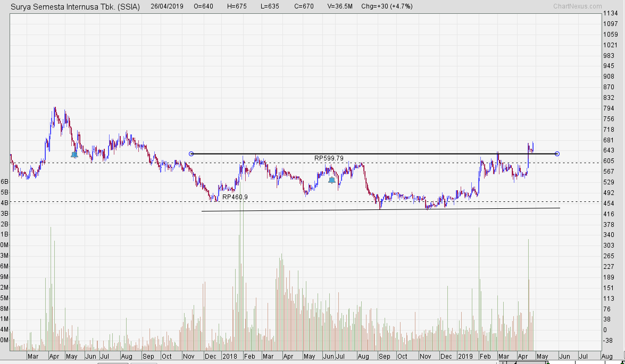Image resolution: width=625 pixels, height=364 pixels.
Task: Click the 1097 price axis label
Action: coord(610,24)
